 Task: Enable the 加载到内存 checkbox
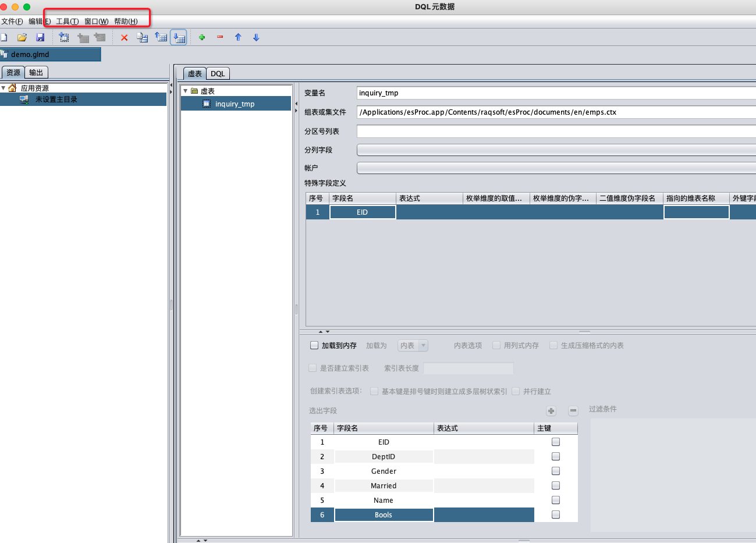[x=314, y=345]
